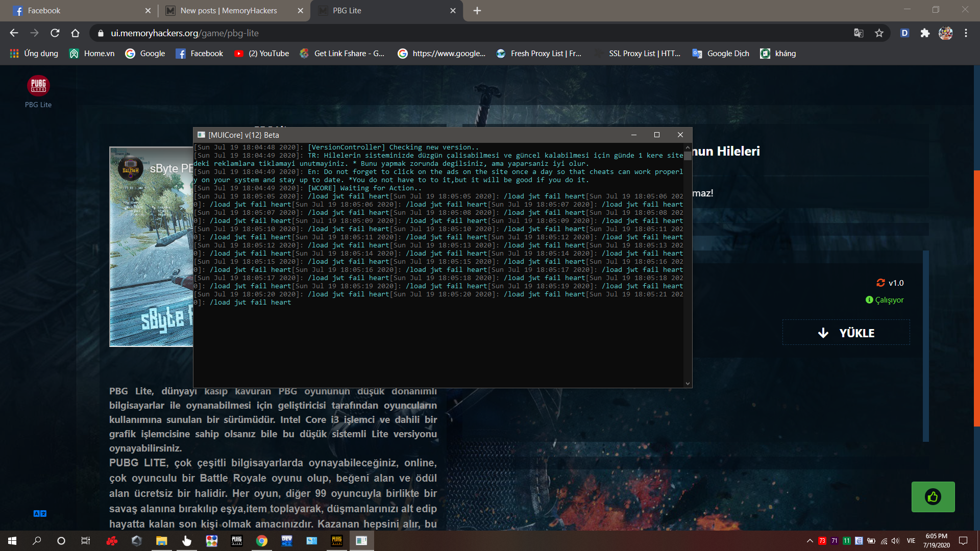The width and height of the screenshot is (980, 551).
Task: Open the first PUBG taskbar icon
Action: [237, 541]
